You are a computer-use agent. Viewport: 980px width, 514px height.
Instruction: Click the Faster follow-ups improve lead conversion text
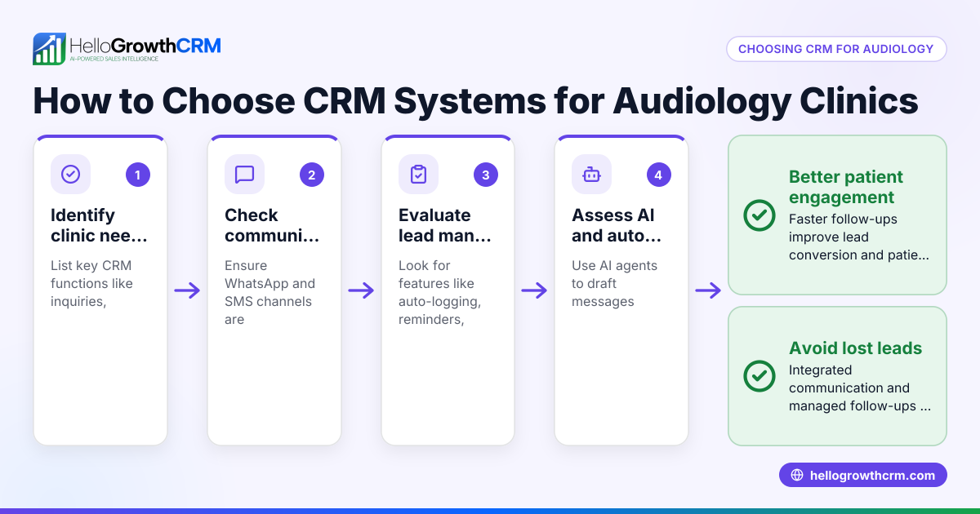[859, 237]
